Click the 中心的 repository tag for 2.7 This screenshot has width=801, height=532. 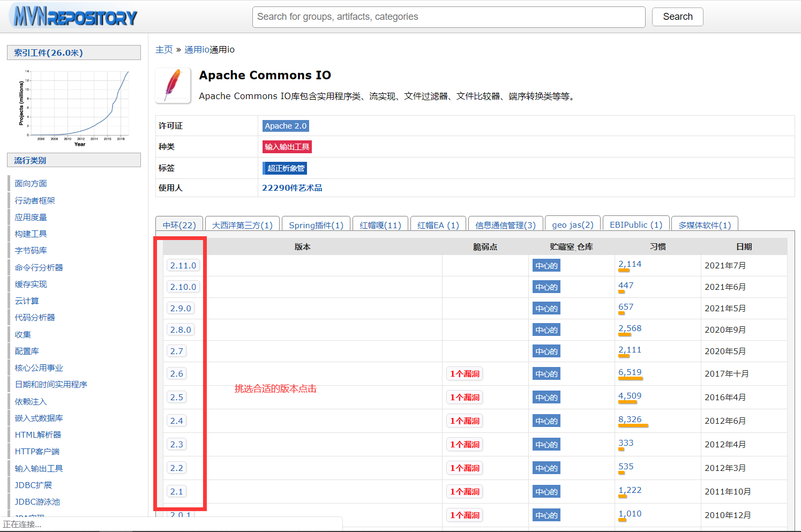click(547, 351)
